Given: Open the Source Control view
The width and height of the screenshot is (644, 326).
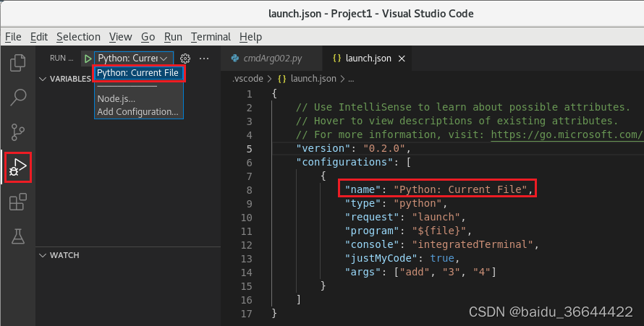Looking at the screenshot, I should (17, 132).
